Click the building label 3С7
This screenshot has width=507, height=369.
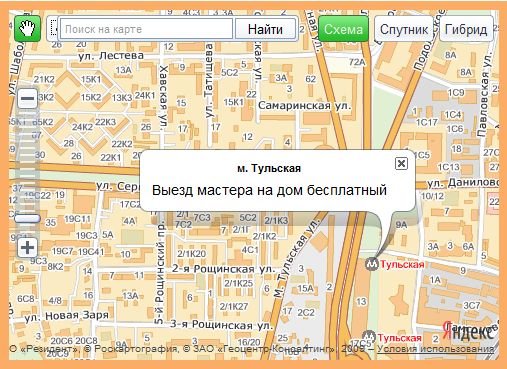[x=472, y=305]
